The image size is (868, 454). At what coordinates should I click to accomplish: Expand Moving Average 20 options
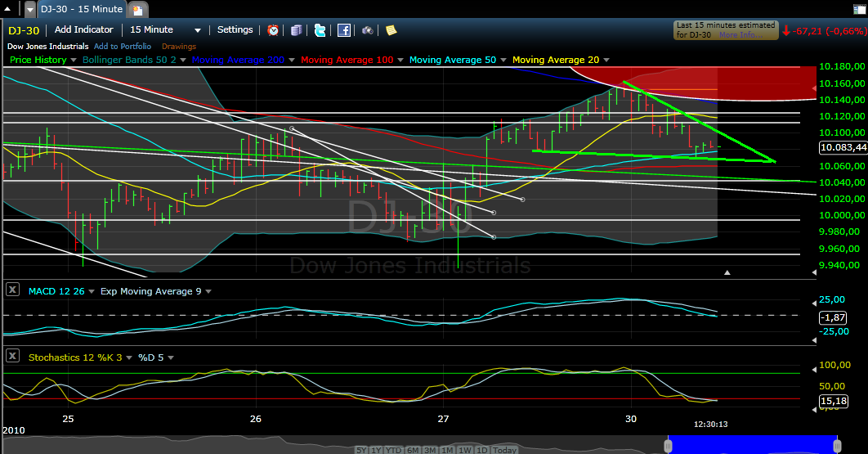coord(606,60)
